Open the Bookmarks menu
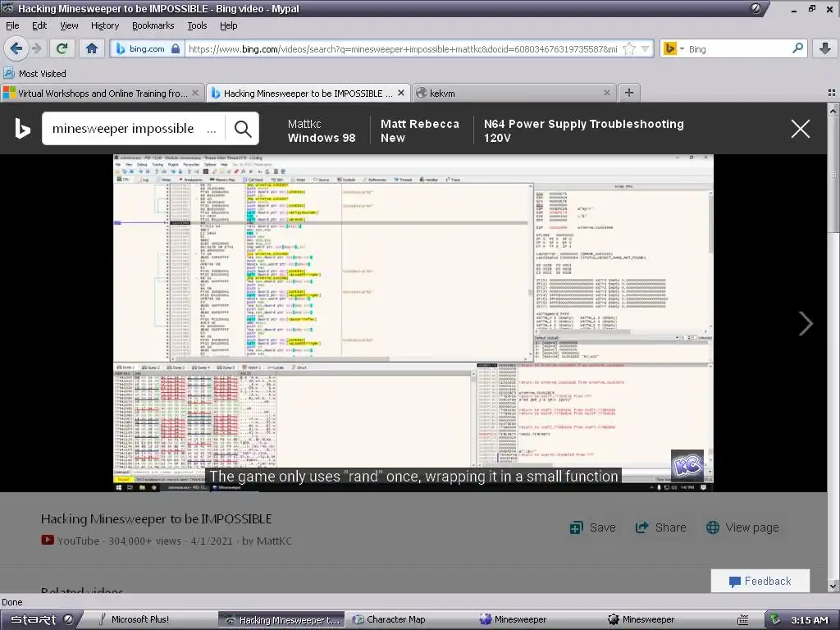The width and height of the screenshot is (840, 630). tap(153, 25)
